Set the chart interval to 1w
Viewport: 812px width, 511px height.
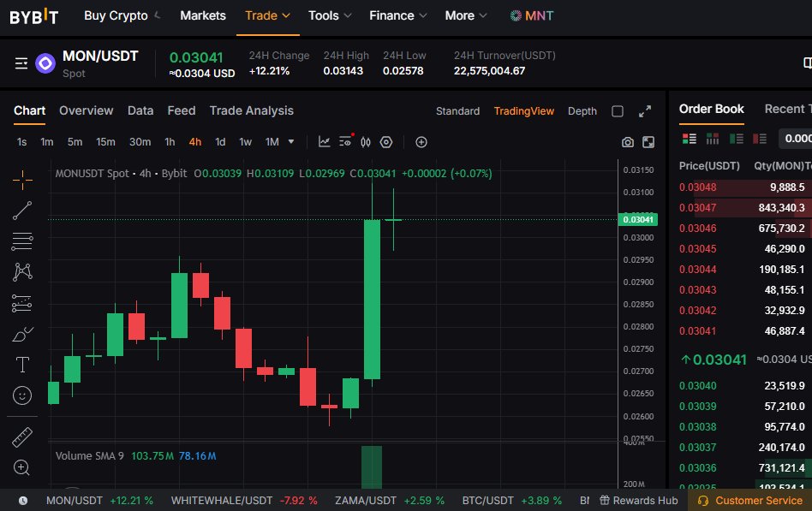tap(246, 142)
